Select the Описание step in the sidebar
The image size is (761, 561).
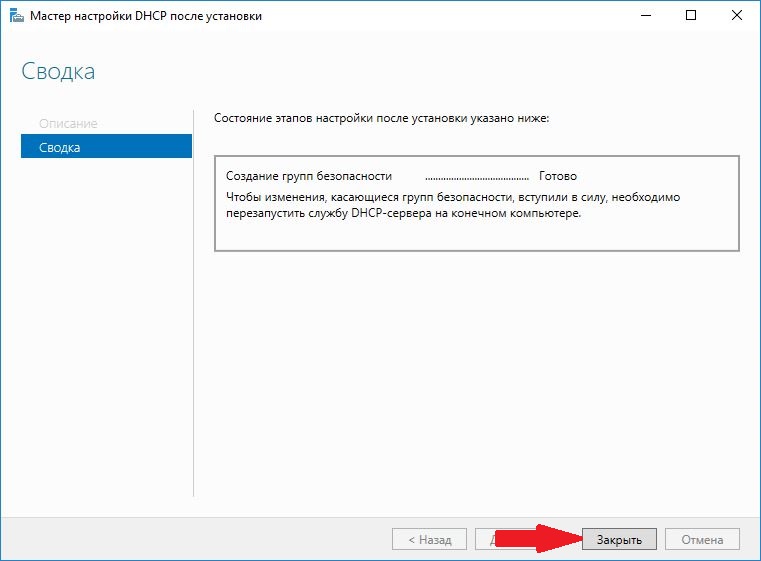[68, 123]
